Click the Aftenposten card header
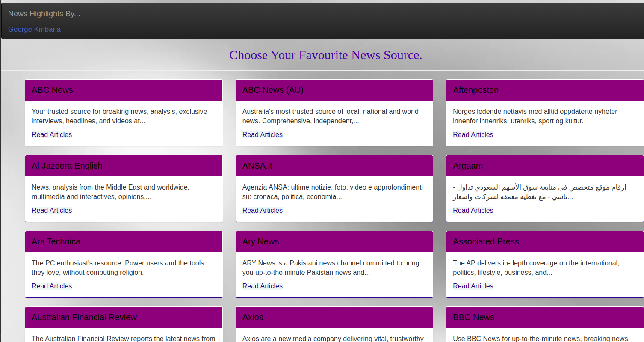 click(x=545, y=90)
